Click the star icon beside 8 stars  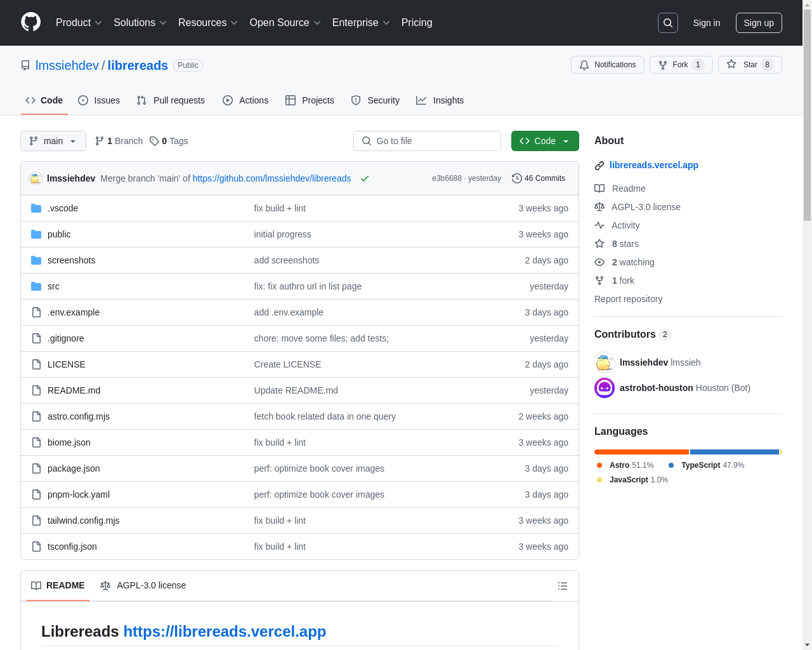599,244
